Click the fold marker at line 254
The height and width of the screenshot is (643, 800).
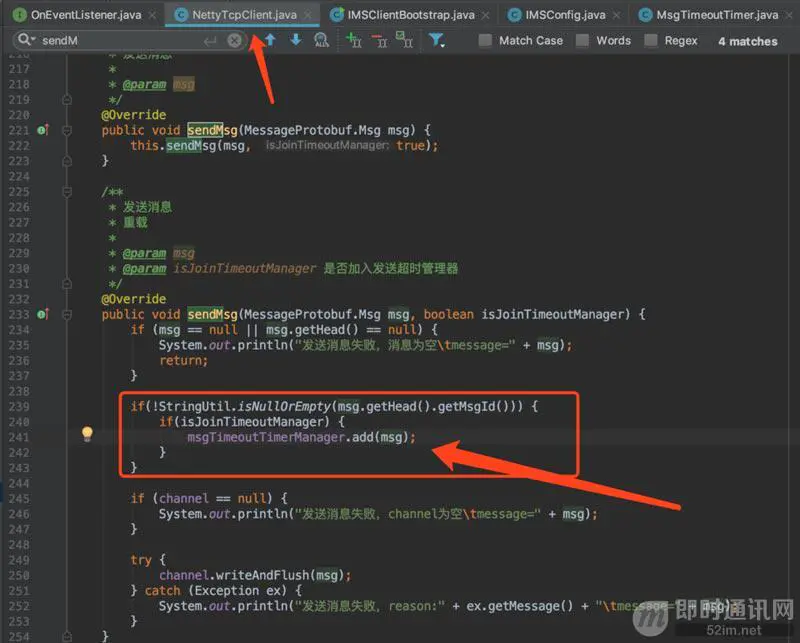(x=67, y=636)
